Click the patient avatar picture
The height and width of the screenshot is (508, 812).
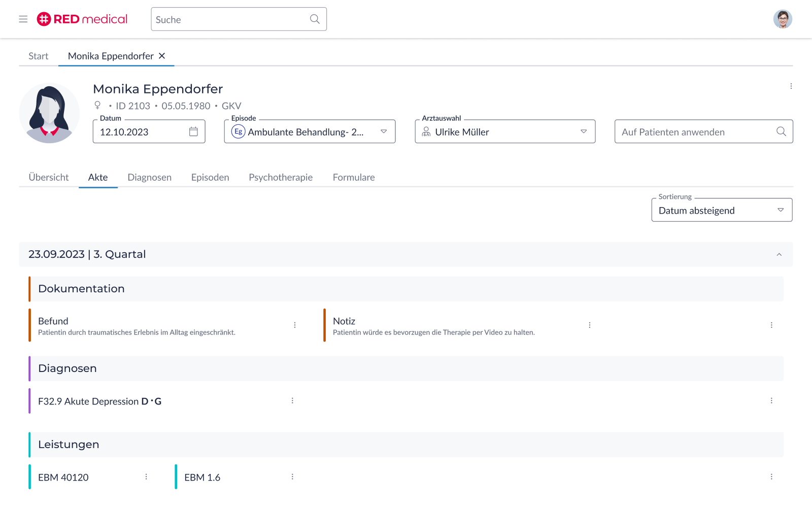(x=49, y=113)
